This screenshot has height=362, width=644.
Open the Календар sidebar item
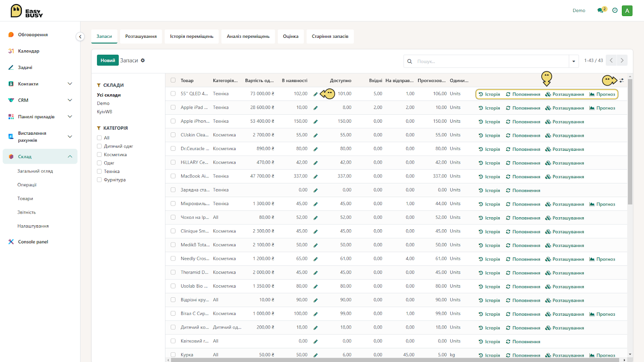pyautogui.click(x=29, y=51)
